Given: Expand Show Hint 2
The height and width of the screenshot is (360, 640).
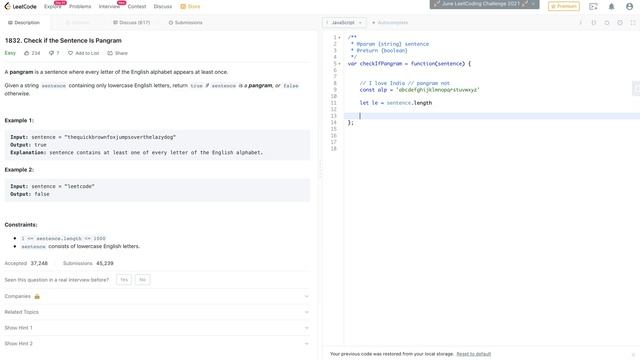Looking at the screenshot, I should (157, 344).
